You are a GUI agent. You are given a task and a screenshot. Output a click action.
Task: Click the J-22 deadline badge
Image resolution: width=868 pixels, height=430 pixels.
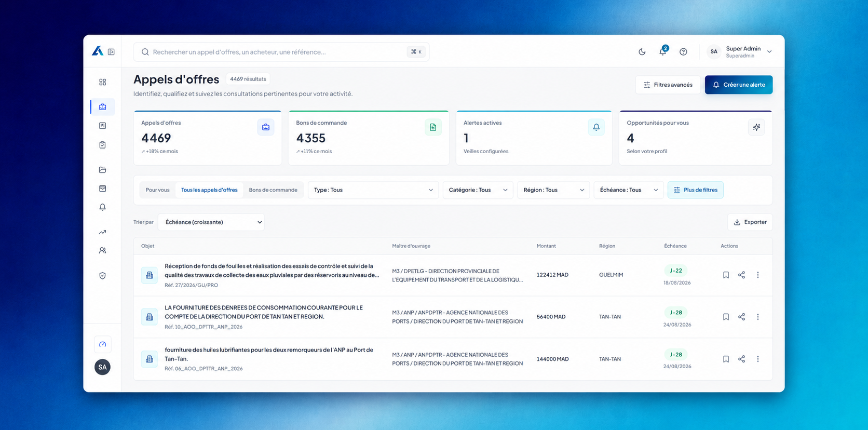pyautogui.click(x=676, y=271)
